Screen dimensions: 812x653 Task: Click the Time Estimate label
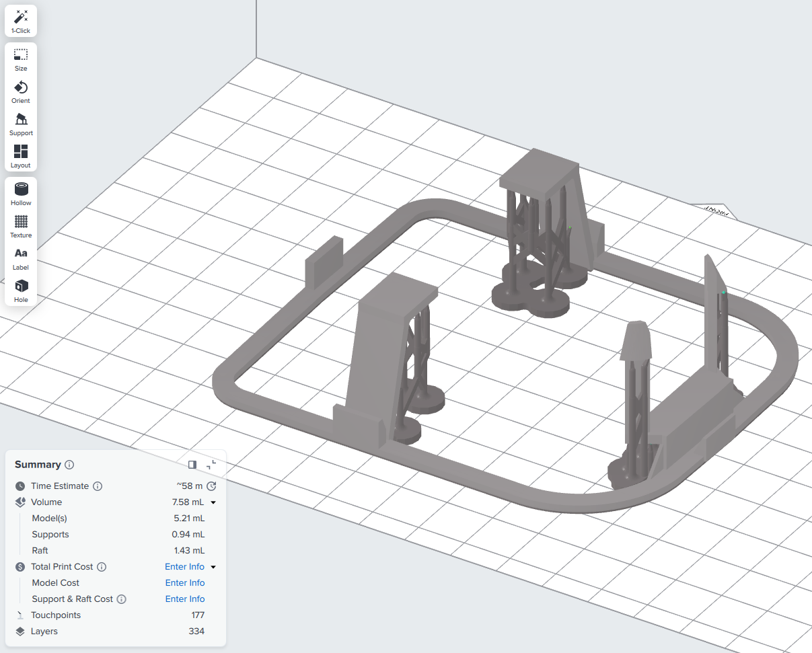pyautogui.click(x=60, y=486)
